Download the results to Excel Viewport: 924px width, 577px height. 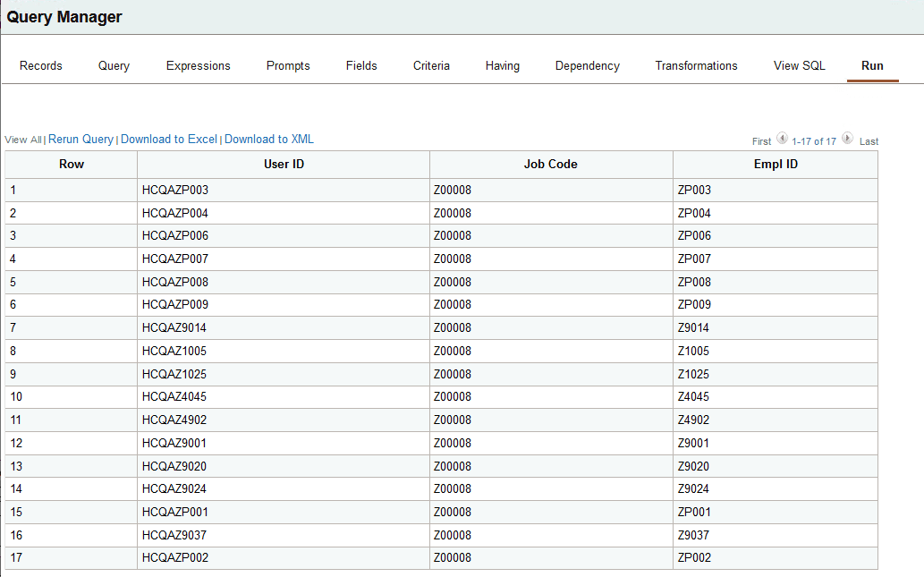coord(168,140)
